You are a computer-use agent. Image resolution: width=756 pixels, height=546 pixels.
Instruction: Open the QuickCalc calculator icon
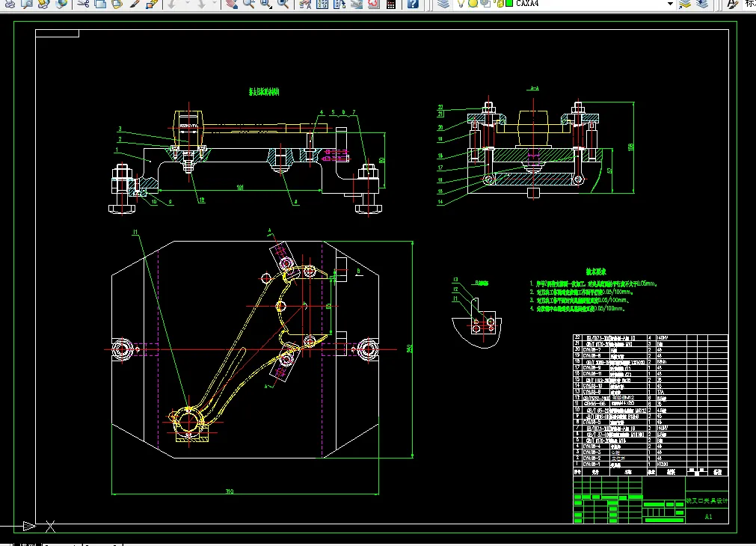click(390, 4)
